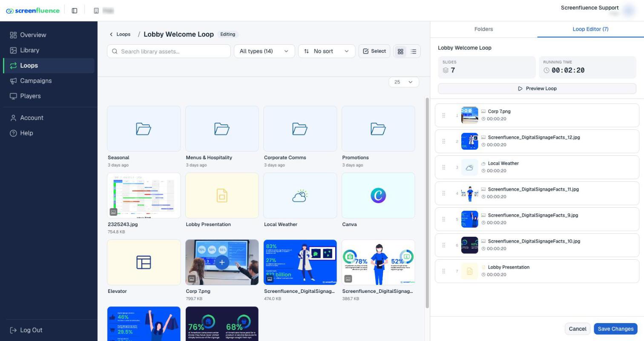Add Local Weather widget from library
644x341 pixels.
coord(300,195)
